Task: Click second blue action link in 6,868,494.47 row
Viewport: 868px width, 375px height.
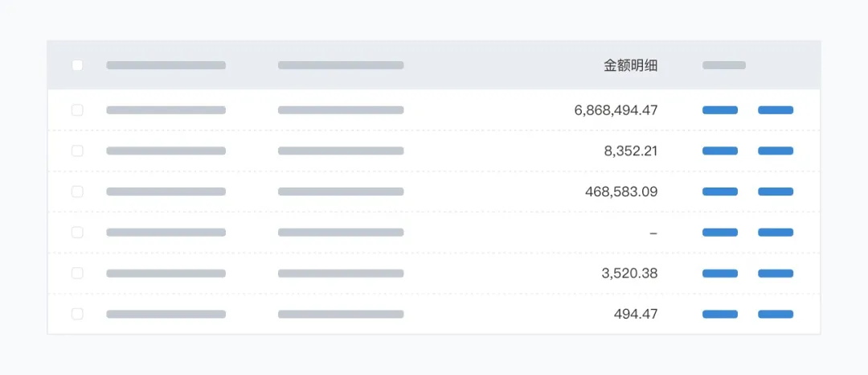Action: [x=776, y=110]
